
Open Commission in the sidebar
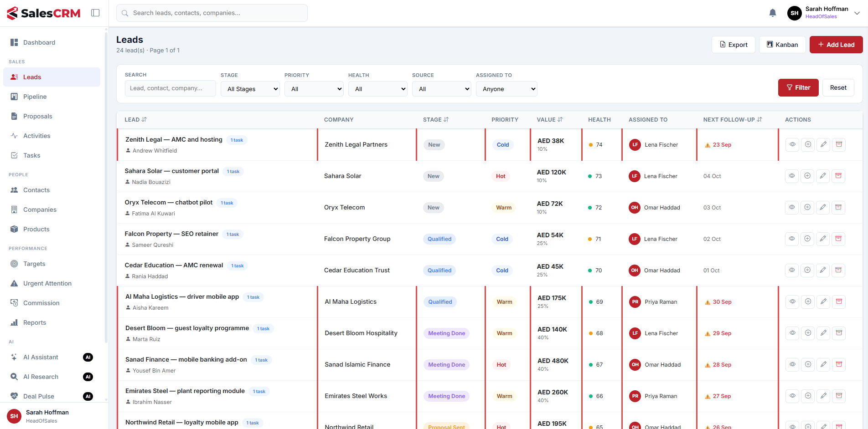click(52, 303)
